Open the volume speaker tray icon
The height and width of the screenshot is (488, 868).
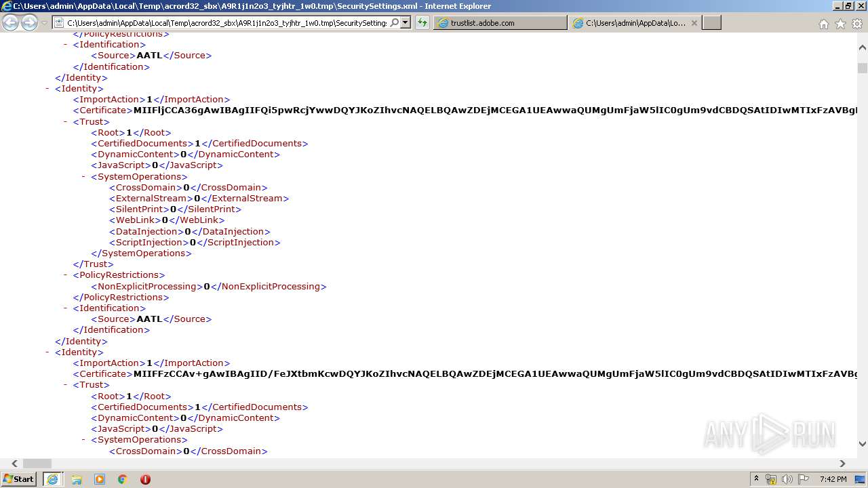(x=787, y=479)
